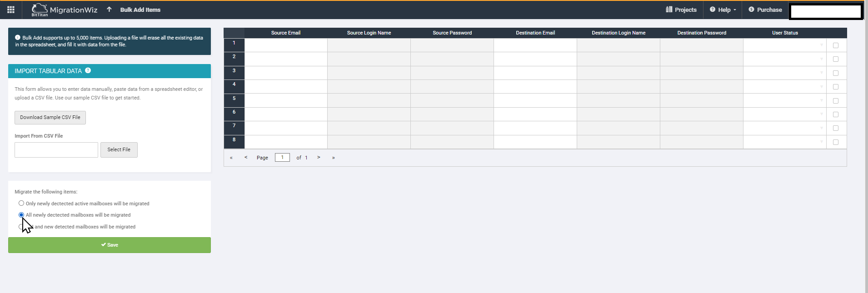Open the Purchase menu item
868x293 pixels.
click(765, 10)
